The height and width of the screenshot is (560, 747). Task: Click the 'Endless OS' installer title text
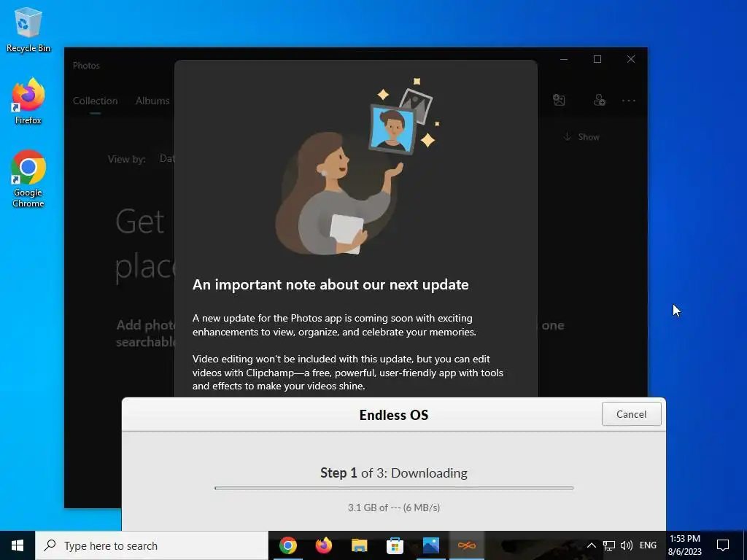[394, 415]
